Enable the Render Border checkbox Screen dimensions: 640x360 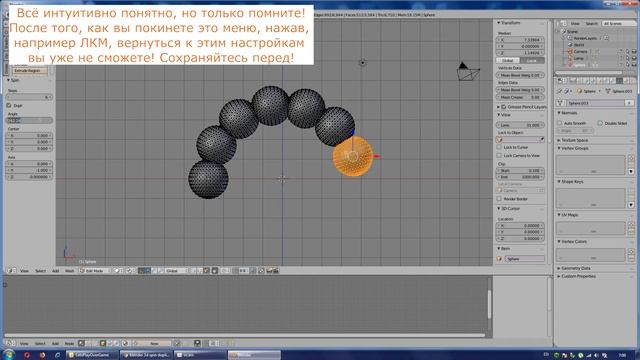coord(499,199)
